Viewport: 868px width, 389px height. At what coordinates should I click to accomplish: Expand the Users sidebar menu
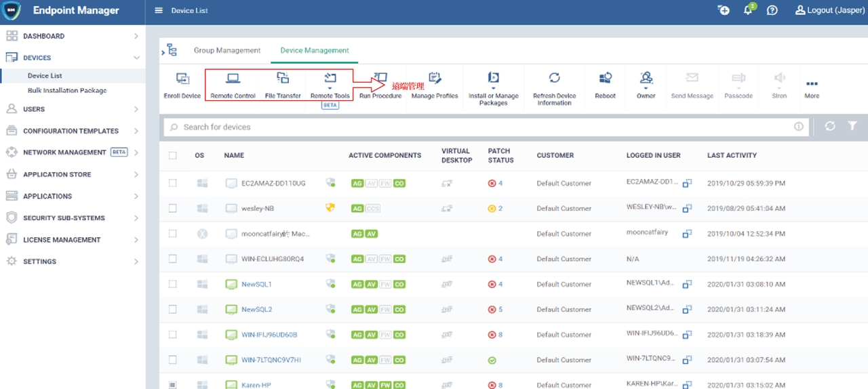pyautogui.click(x=73, y=109)
